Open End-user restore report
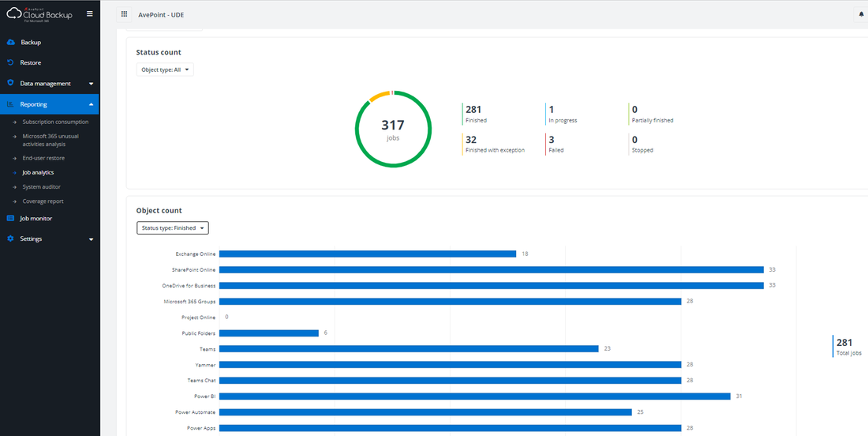868x436 pixels. click(x=43, y=158)
